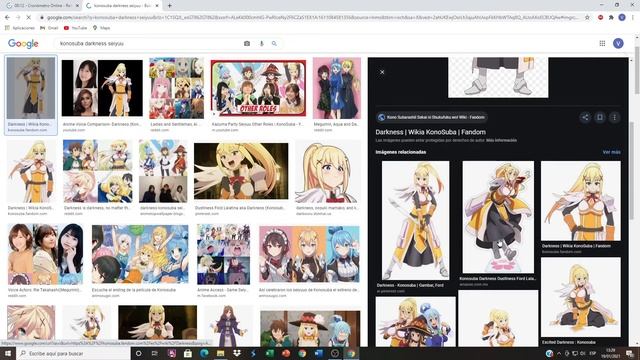Open the Voice Actors Rie Takahashi thumbnail

45,254
